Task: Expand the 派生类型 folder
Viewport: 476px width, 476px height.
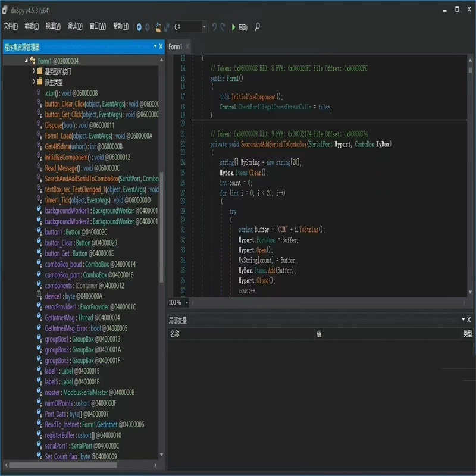Action: click(34, 82)
